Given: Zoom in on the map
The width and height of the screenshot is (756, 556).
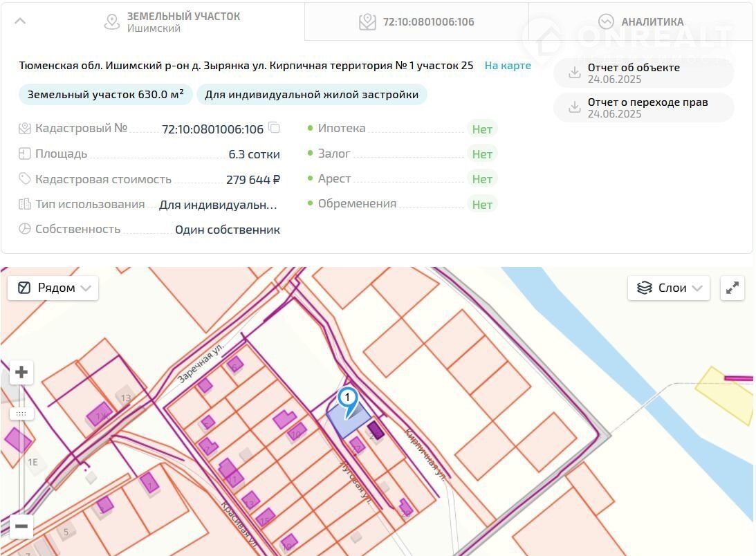Looking at the screenshot, I should click(x=21, y=373).
